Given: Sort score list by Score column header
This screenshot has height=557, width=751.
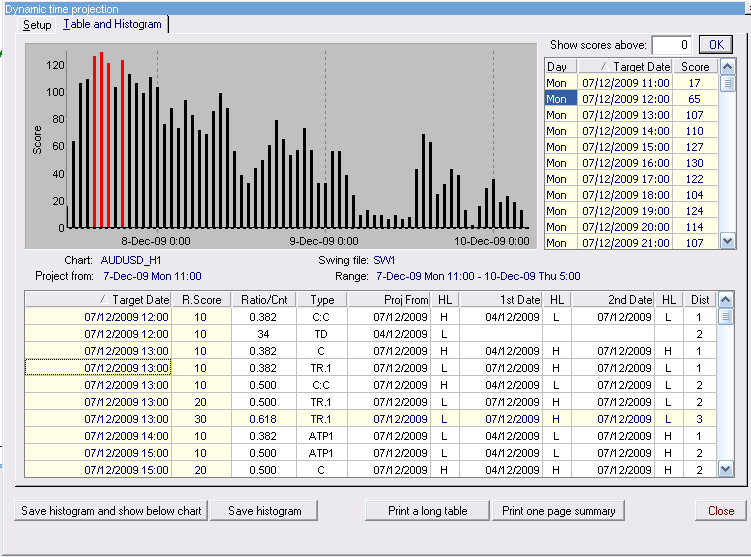Looking at the screenshot, I should tap(694, 67).
